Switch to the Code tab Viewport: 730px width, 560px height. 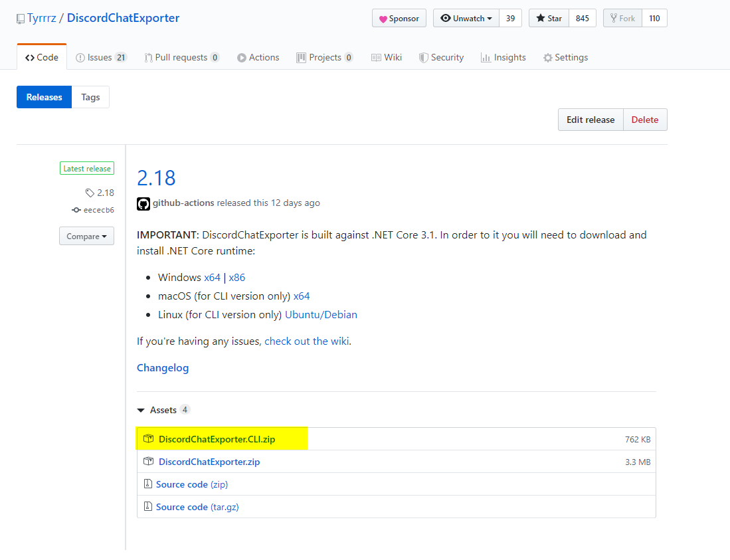coord(42,57)
